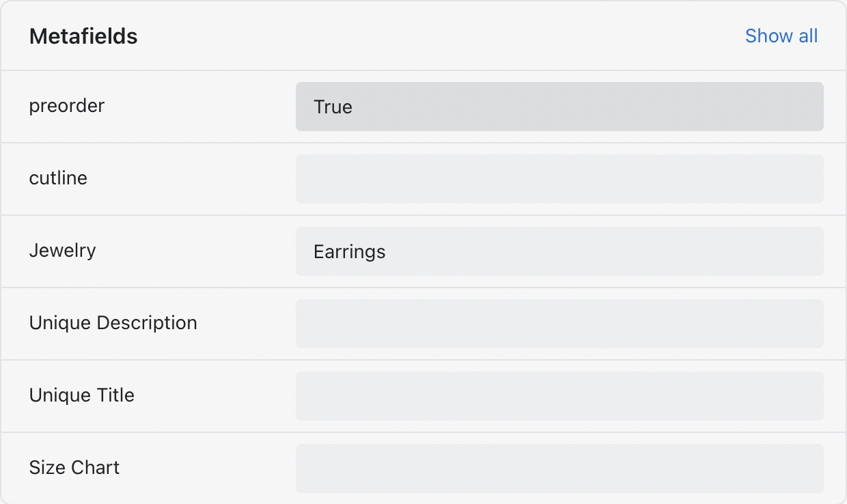Place cursor after True in preorder field
This screenshot has height=504, width=847.
[354, 107]
